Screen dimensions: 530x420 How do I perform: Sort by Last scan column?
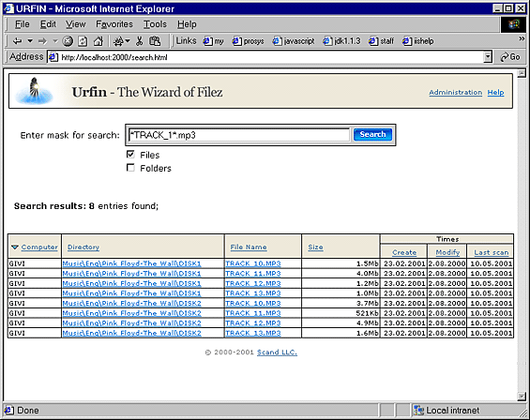[492, 252]
